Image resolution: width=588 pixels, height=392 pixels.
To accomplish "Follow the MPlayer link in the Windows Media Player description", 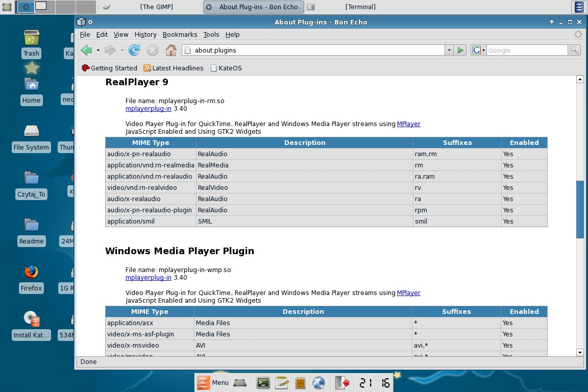I will click(408, 292).
